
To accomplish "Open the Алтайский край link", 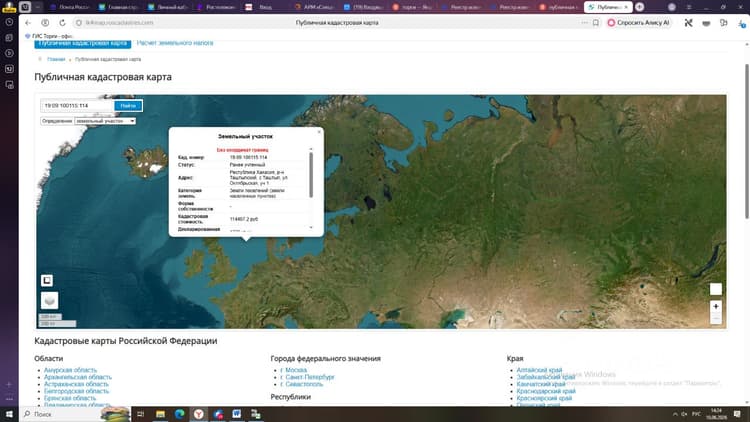I will pos(539,370).
